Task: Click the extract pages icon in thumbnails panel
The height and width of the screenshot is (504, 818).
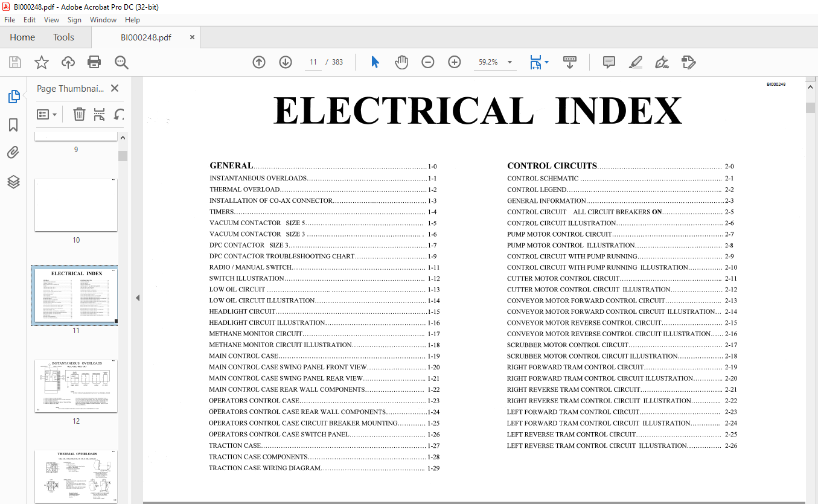Action: click(x=100, y=114)
